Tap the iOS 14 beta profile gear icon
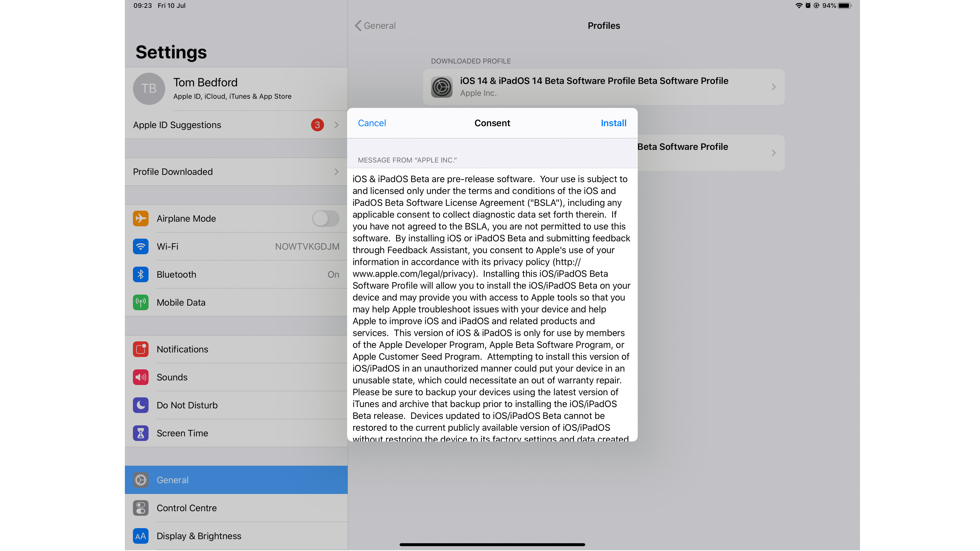Viewport: 980px width, 551px height. (441, 87)
